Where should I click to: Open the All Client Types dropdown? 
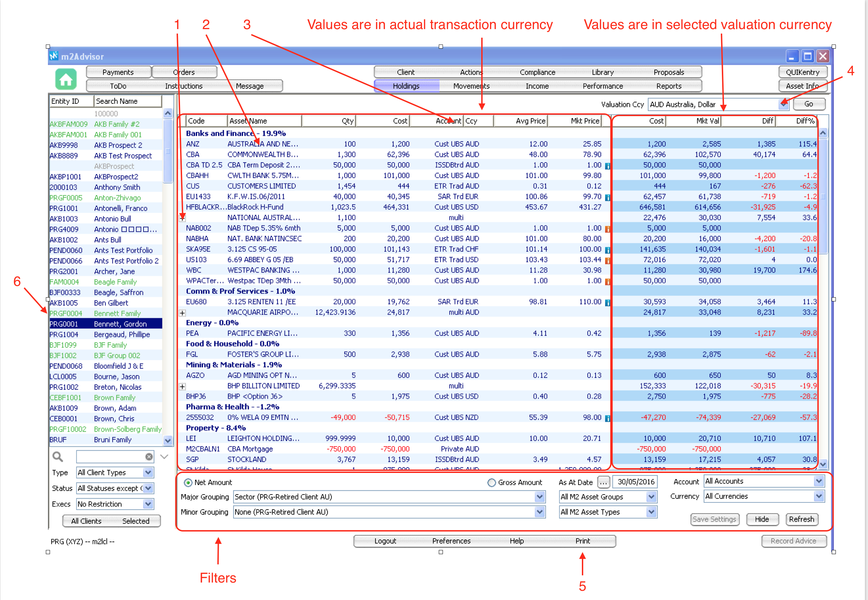148,472
